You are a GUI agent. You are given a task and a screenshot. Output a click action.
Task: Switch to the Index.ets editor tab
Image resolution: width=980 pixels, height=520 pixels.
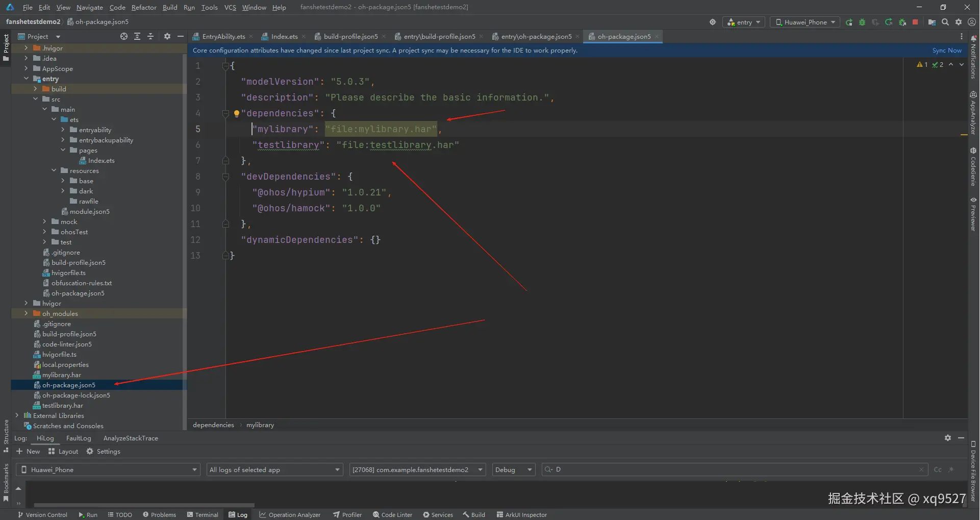click(284, 36)
